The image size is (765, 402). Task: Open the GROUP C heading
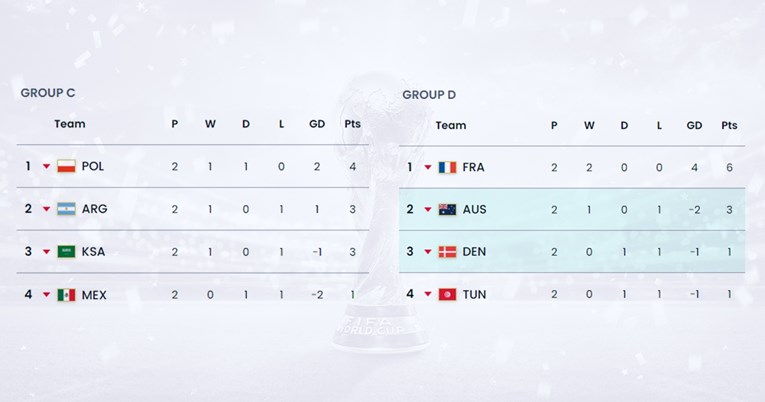pos(48,93)
